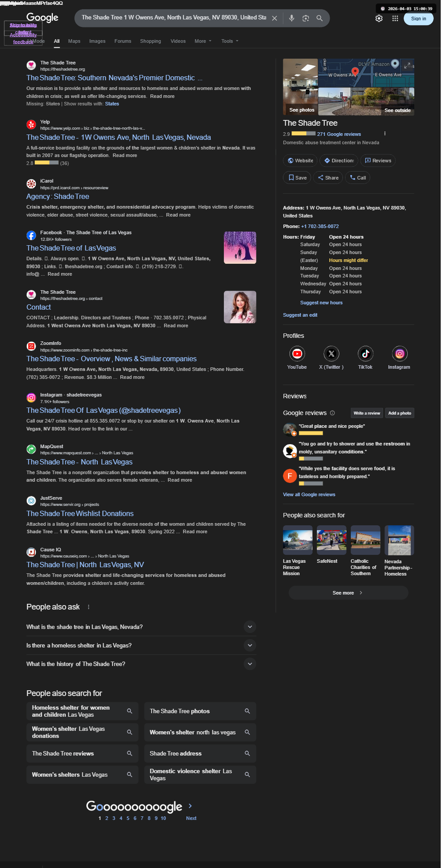Click the Cause IQ result favicon
The image size is (446, 868).
31,552
